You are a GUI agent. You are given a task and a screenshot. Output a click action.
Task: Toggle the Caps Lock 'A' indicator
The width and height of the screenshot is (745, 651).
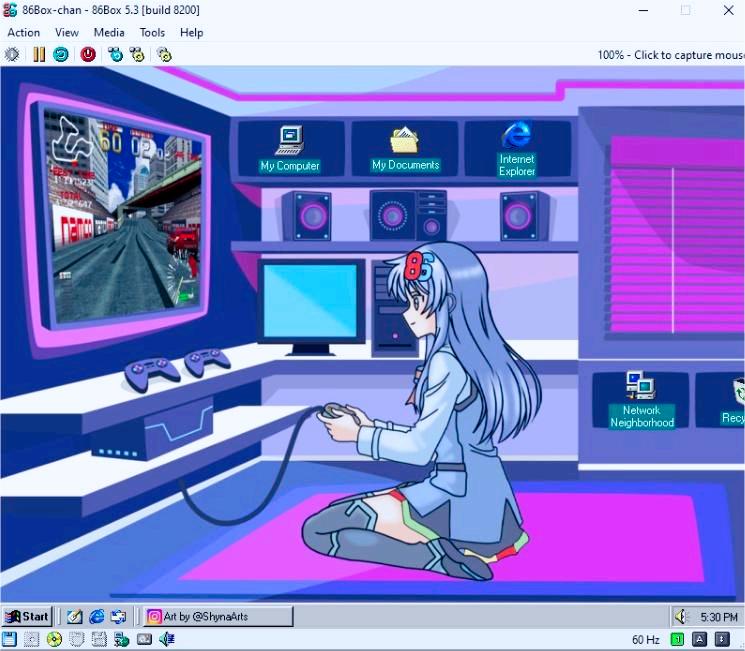(699, 639)
